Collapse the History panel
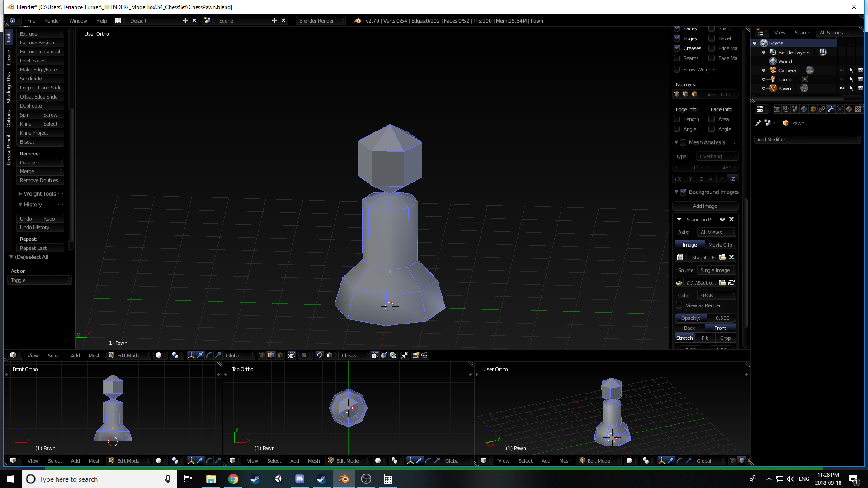 (x=20, y=205)
